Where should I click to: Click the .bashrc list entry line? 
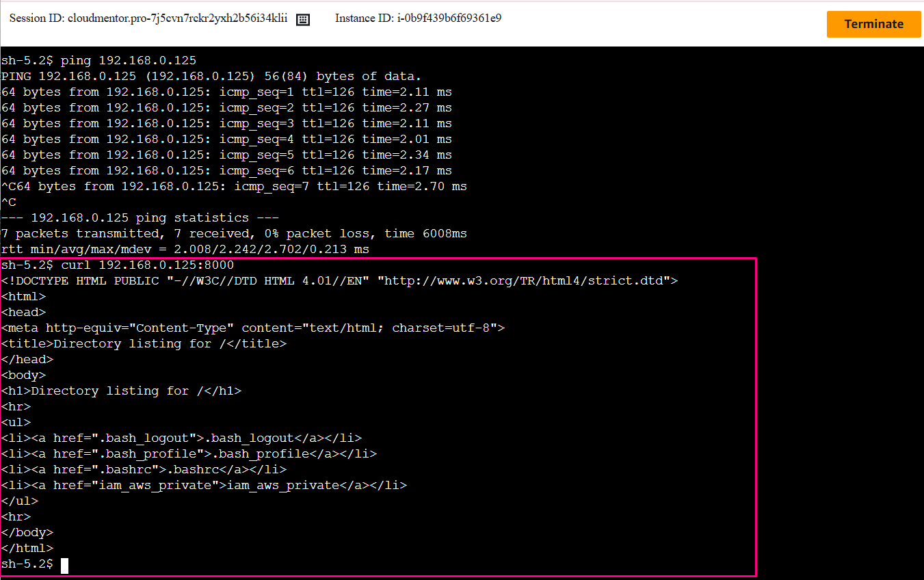pyautogui.click(x=144, y=469)
